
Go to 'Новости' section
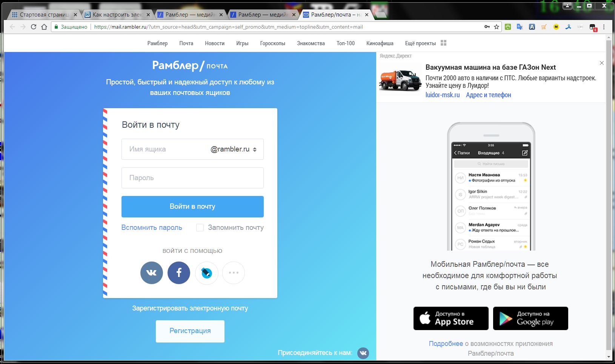click(x=215, y=43)
